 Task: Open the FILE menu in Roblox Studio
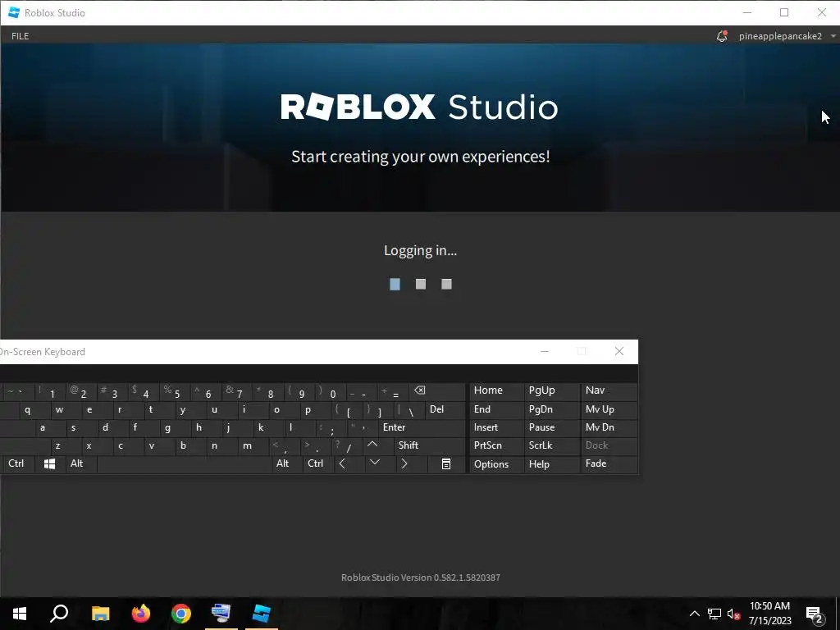21,36
